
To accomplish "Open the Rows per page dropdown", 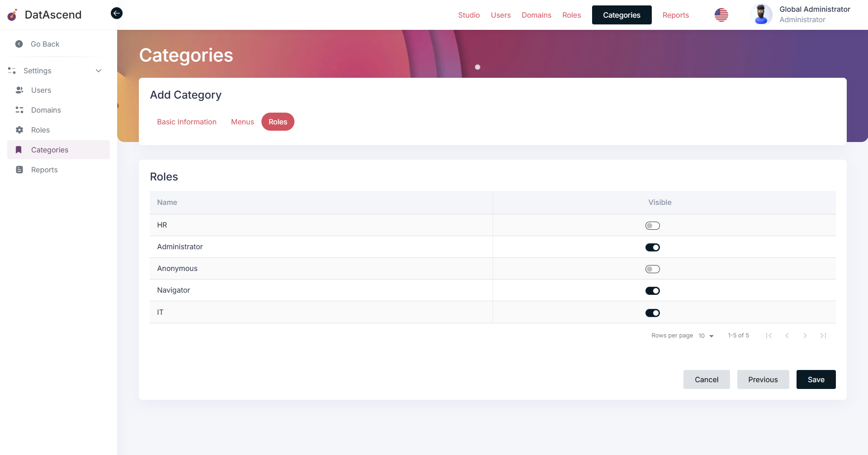I will pos(706,336).
